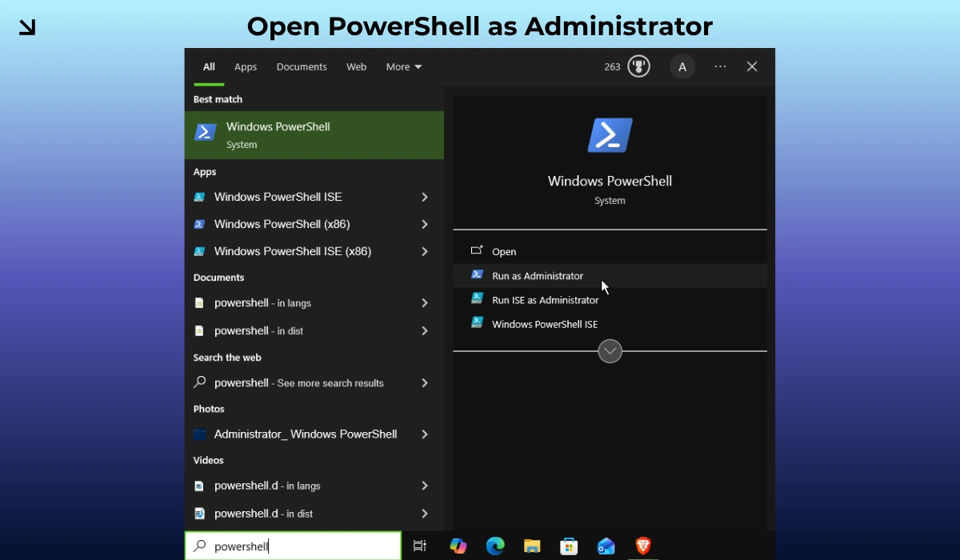Expand the 'powershell.d - in dist' video arrow
960x560 pixels.
[425, 514]
